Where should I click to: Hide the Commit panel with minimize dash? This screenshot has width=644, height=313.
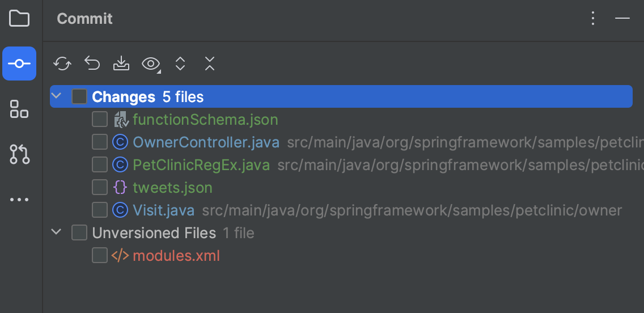point(622,19)
